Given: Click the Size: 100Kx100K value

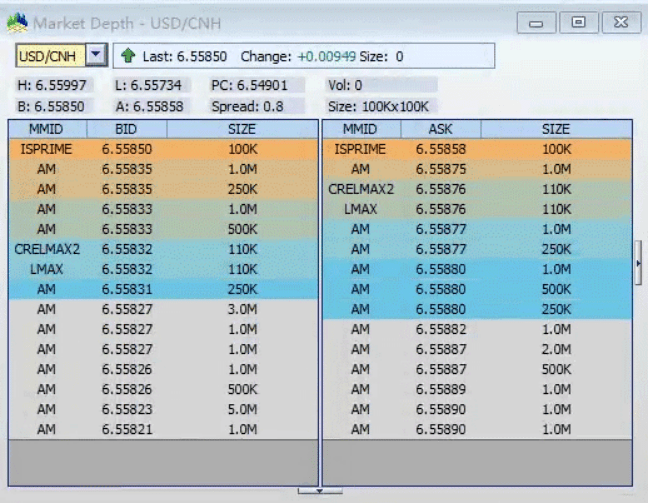Looking at the screenshot, I should point(379,107).
